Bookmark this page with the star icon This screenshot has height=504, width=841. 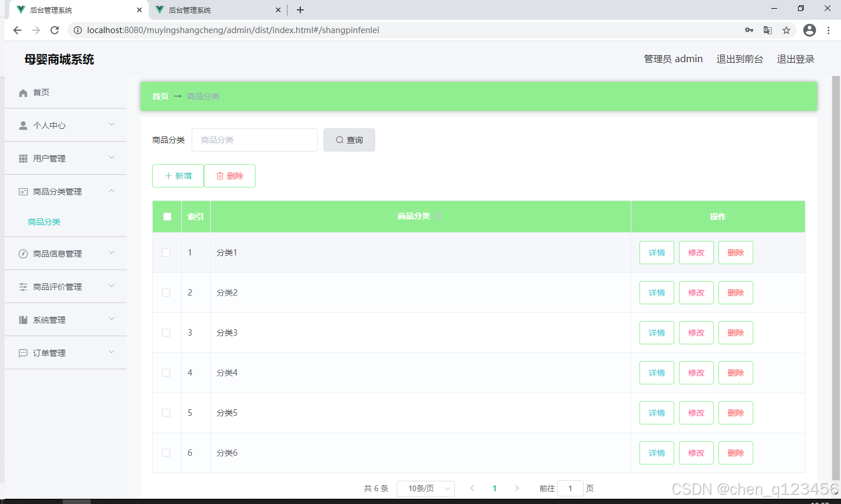(786, 30)
